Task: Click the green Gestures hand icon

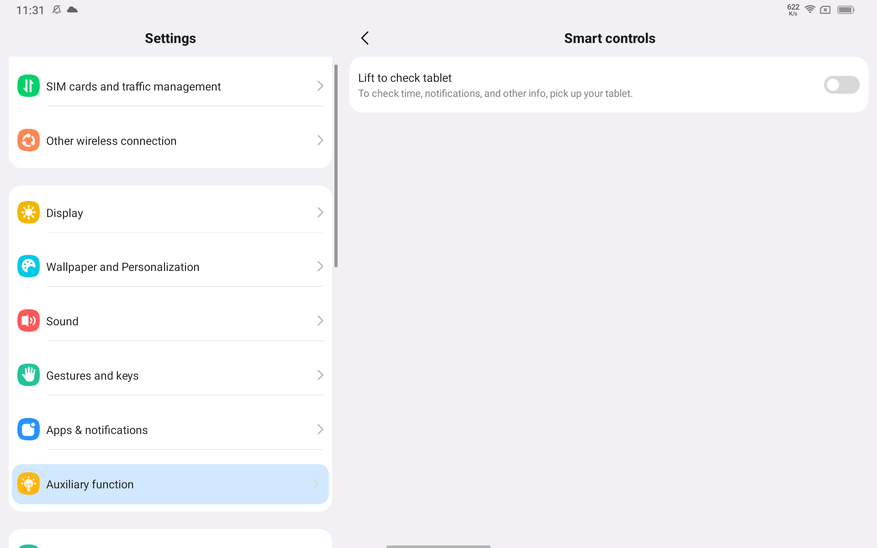Action: (29, 375)
